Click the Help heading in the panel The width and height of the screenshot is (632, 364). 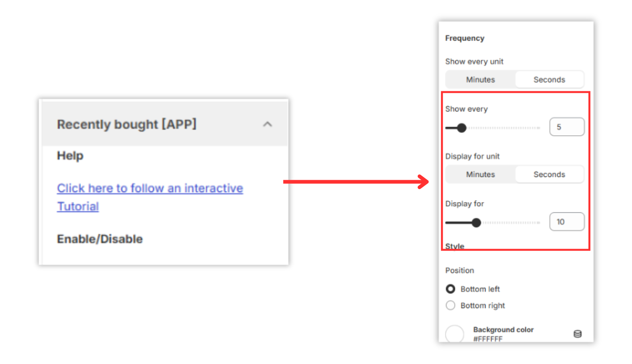point(70,155)
